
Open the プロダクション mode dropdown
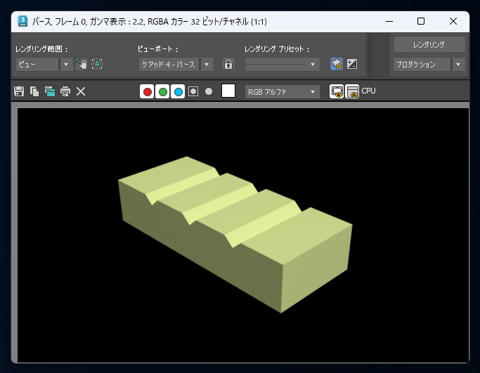pos(429,64)
